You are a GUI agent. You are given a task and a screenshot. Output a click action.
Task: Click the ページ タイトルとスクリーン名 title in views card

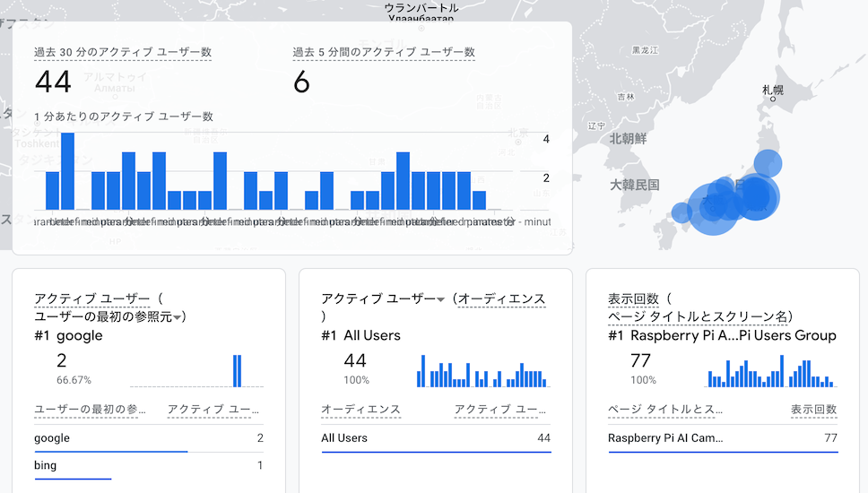pyautogui.click(x=699, y=316)
